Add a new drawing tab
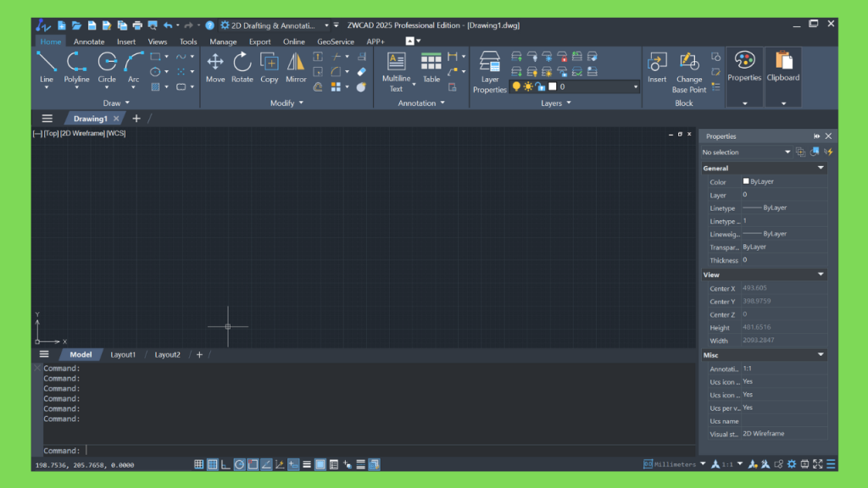 [x=136, y=119]
